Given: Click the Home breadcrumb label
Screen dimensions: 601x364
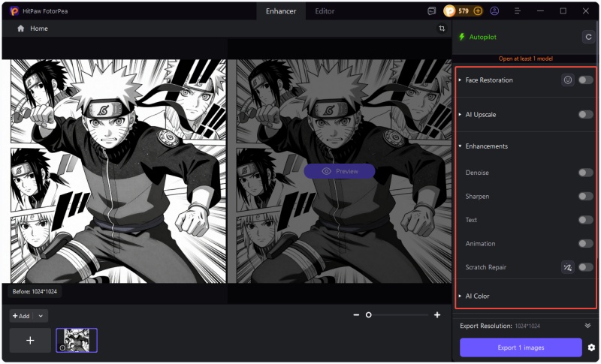Looking at the screenshot, I should point(39,29).
